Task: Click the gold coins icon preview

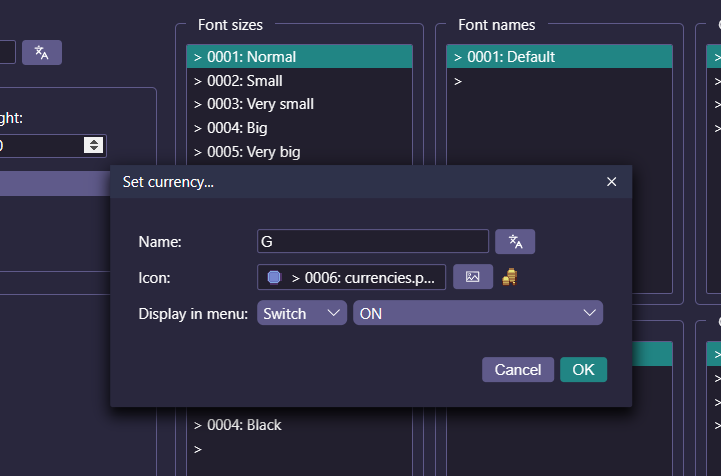Action: [x=509, y=277]
